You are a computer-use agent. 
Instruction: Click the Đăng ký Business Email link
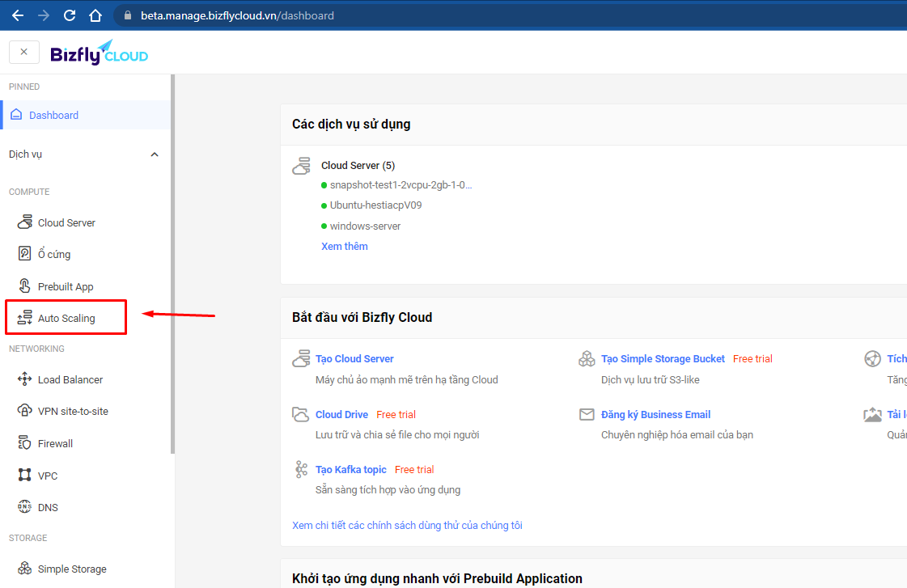point(655,415)
